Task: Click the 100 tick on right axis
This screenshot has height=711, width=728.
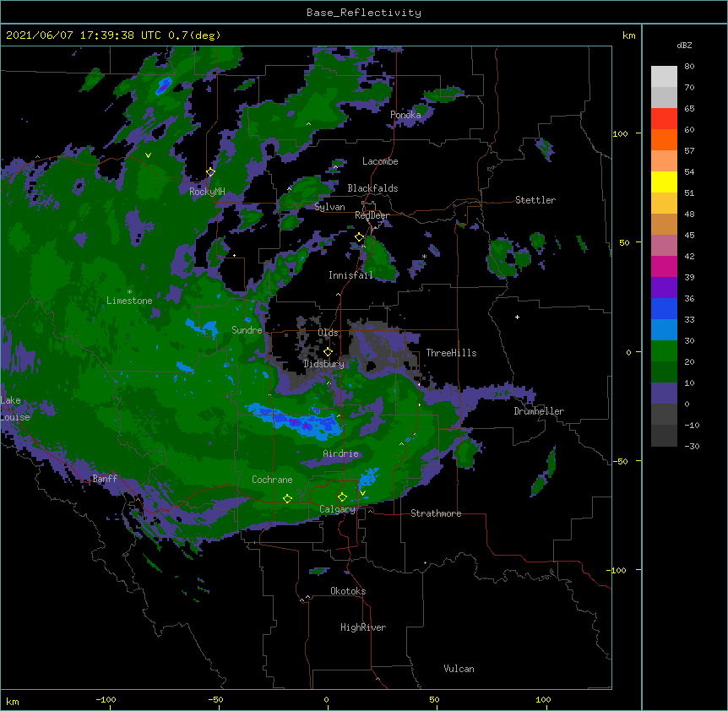Action: (x=620, y=133)
